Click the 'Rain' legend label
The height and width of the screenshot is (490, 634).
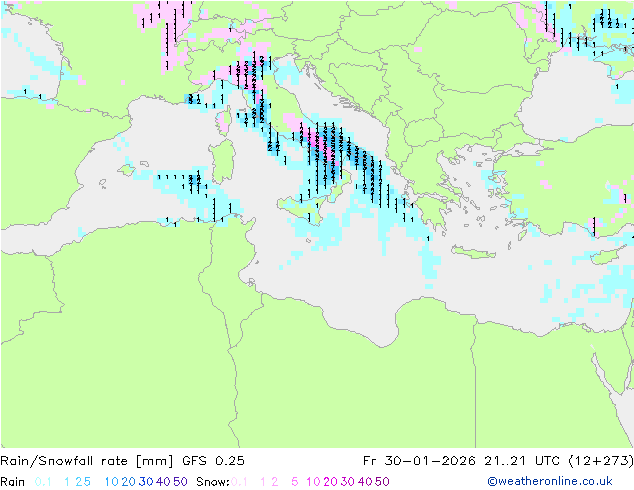[13, 482]
